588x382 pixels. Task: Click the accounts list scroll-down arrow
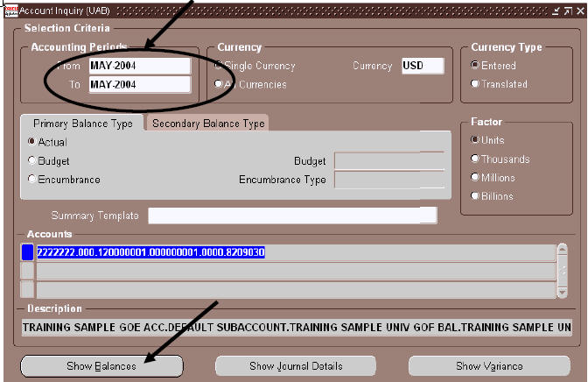(x=561, y=293)
